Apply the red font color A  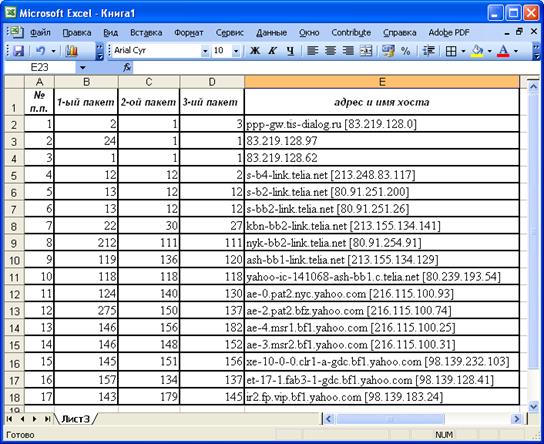click(503, 51)
